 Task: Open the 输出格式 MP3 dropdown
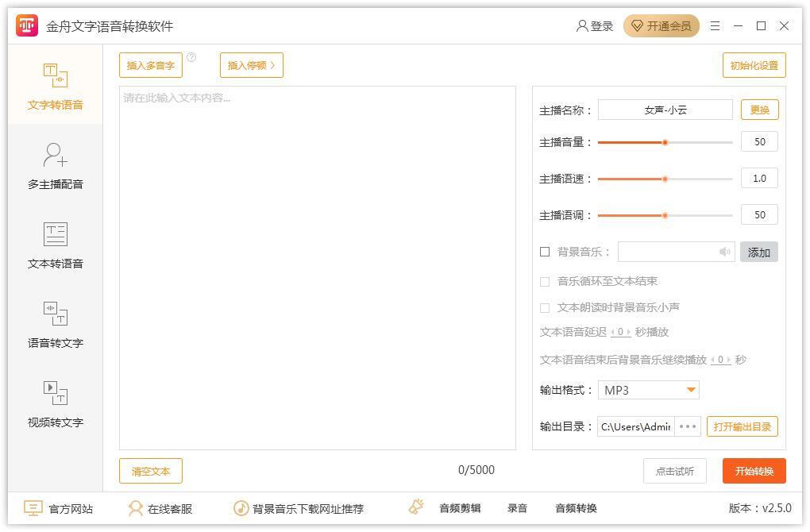click(x=648, y=390)
